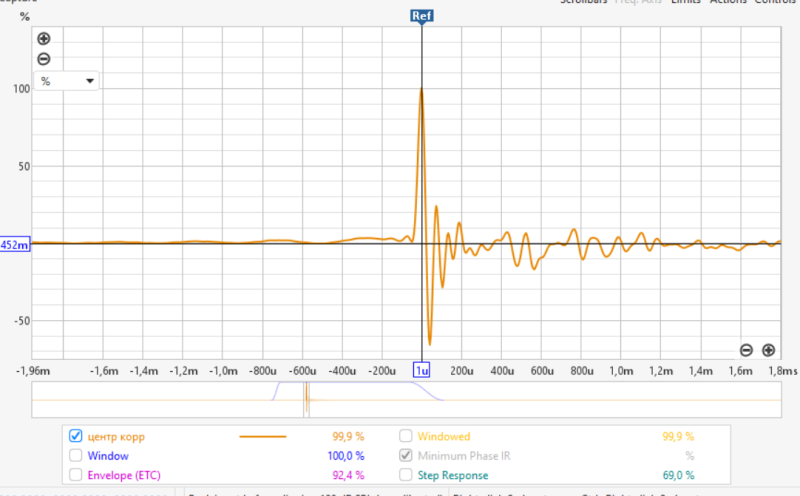
Task: Zoom out the time axis with bottom-right minus
Action: [x=746, y=350]
